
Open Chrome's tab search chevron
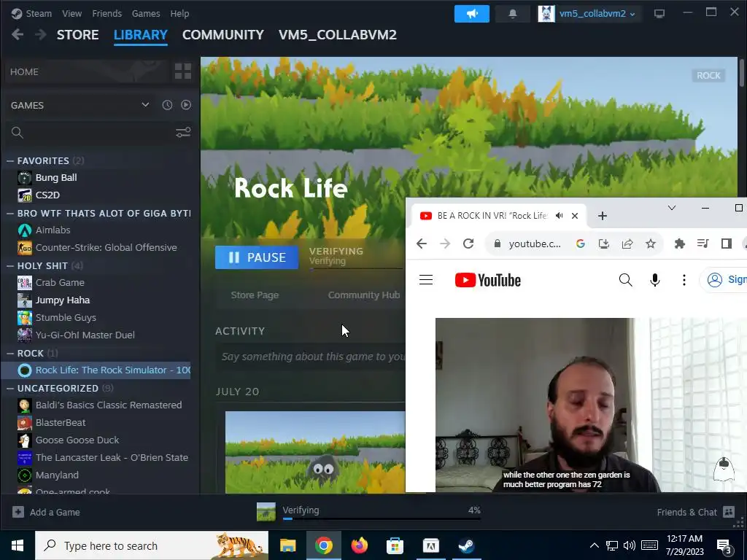pyautogui.click(x=672, y=208)
